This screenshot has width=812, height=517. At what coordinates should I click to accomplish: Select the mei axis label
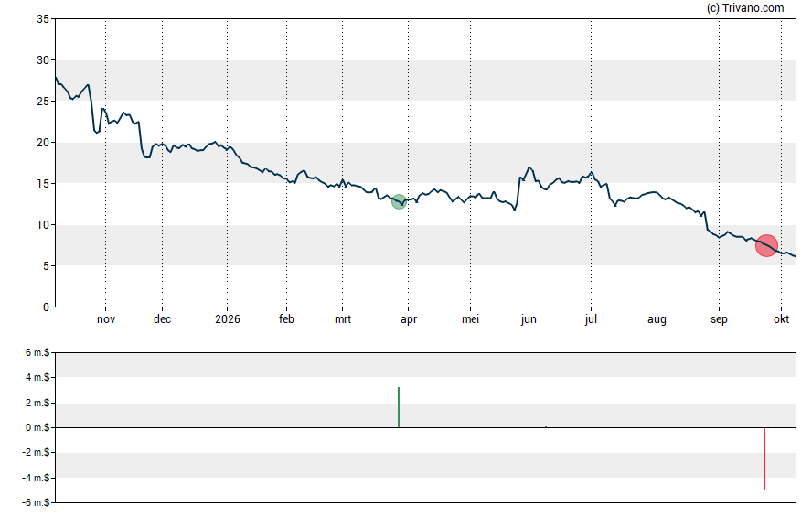(x=470, y=319)
